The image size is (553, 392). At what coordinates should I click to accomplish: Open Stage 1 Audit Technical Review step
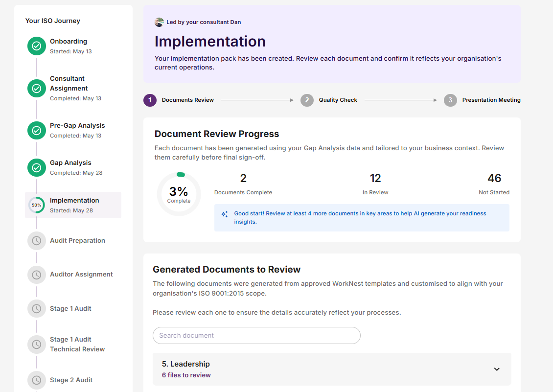coord(77,345)
